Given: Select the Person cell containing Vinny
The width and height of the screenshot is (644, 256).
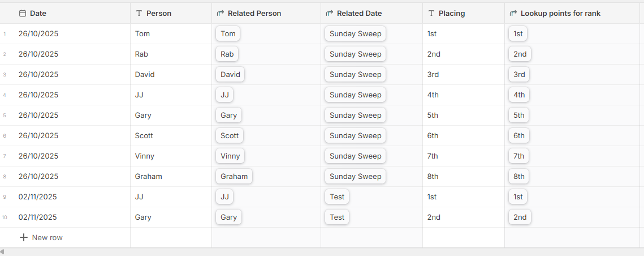Looking at the screenshot, I should tap(145, 156).
